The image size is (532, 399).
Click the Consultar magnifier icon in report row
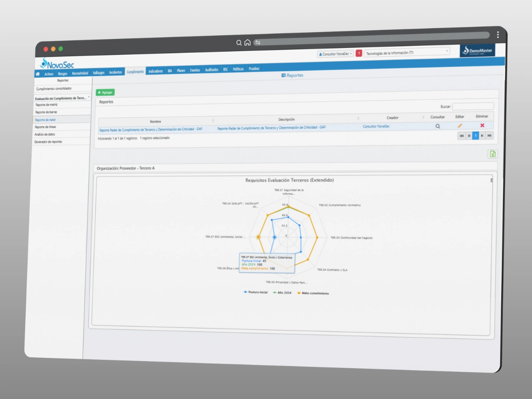click(438, 126)
